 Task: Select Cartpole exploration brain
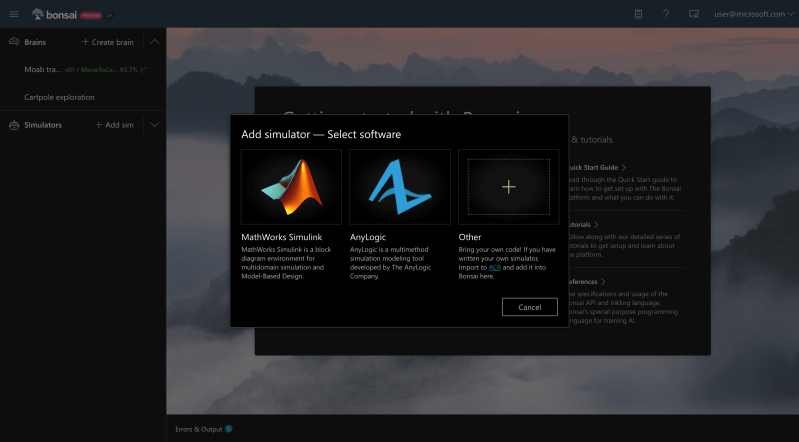pyautogui.click(x=59, y=97)
